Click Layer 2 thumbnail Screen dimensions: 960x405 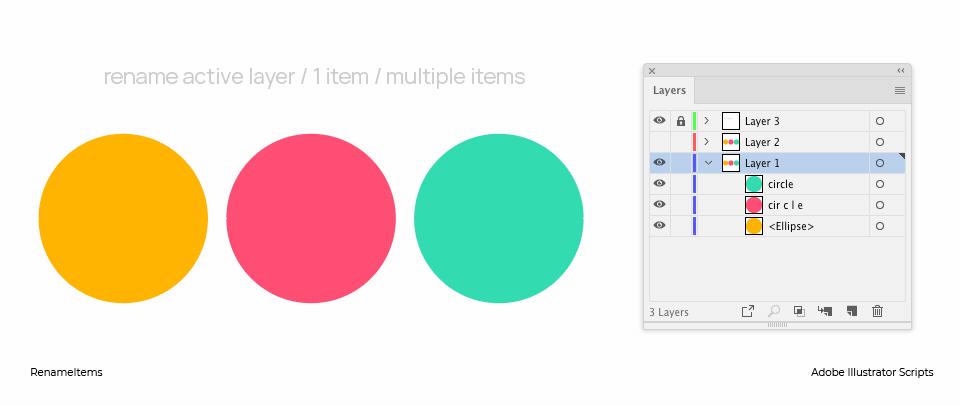(x=731, y=142)
